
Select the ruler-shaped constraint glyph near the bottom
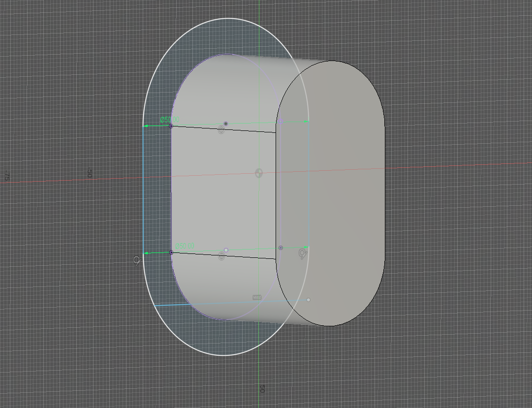click(257, 297)
